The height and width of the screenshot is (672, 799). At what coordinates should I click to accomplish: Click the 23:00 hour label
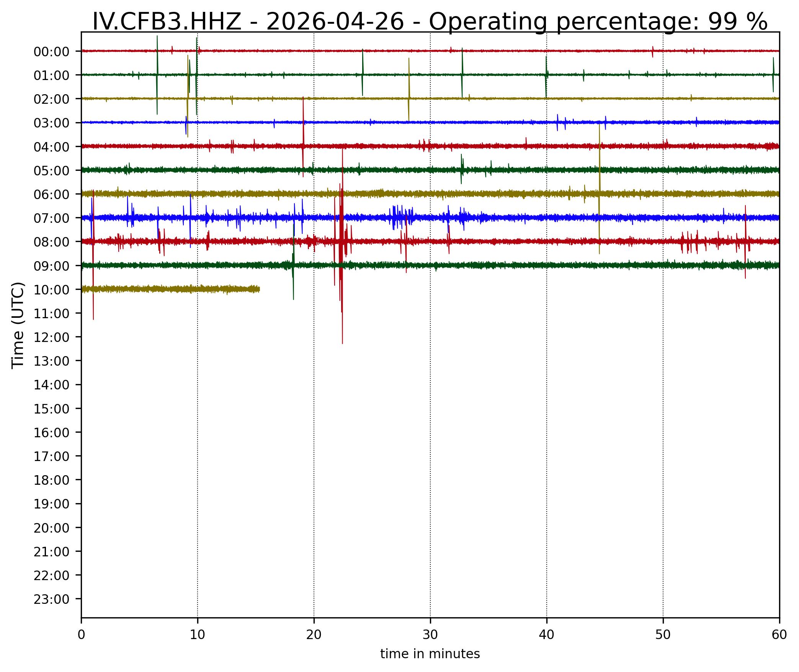point(51,599)
